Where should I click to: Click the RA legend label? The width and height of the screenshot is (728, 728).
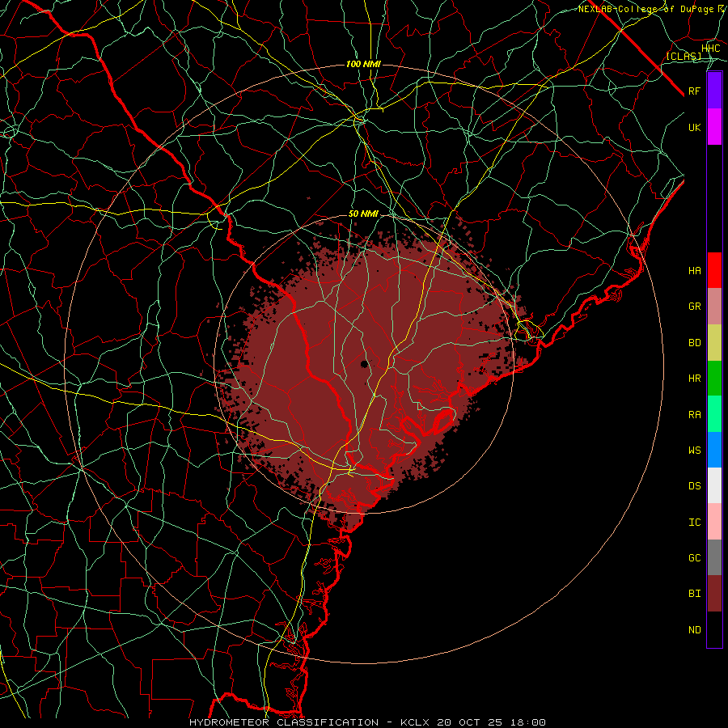click(695, 415)
